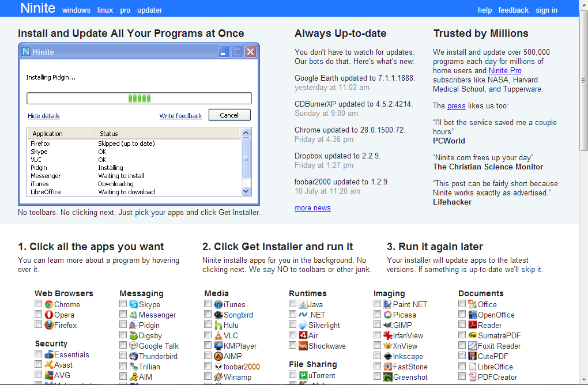Click the Greenshot icon
The height and width of the screenshot is (385, 588).
pos(388,377)
